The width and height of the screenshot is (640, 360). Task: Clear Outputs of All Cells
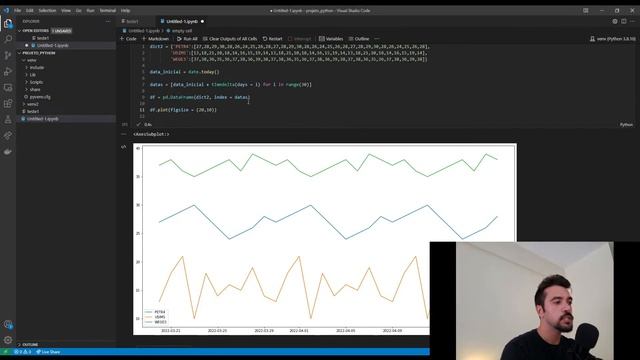point(230,39)
